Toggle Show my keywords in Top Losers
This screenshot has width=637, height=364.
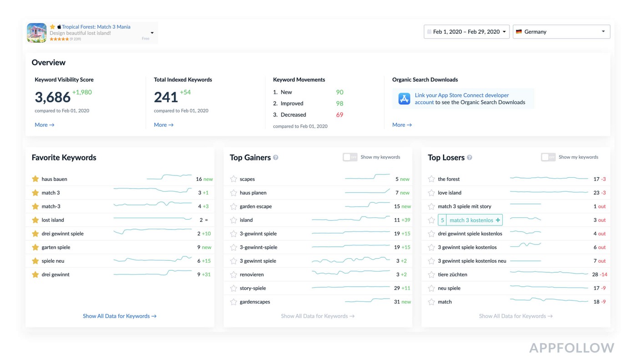tap(548, 157)
